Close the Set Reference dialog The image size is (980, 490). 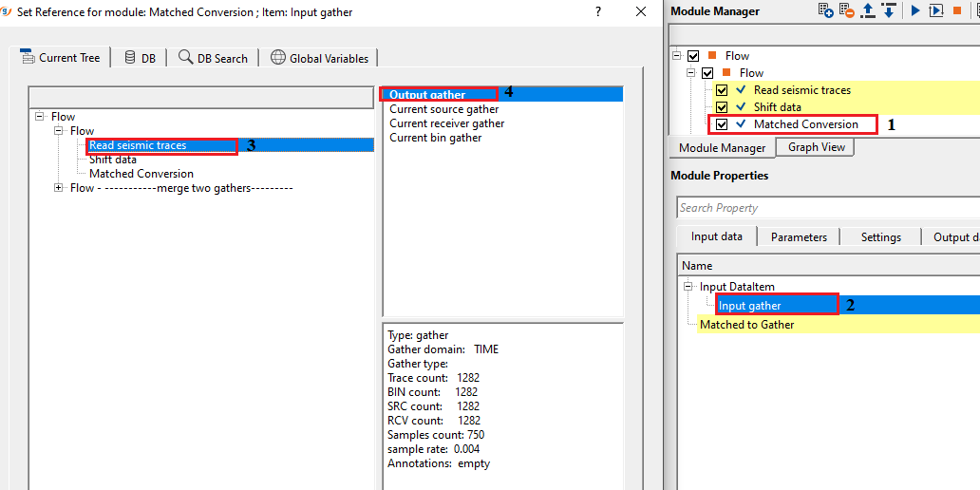click(x=641, y=12)
